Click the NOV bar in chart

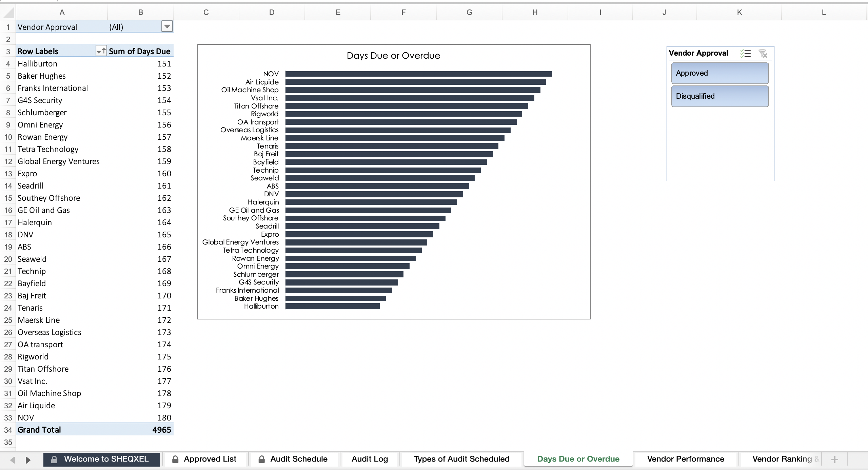point(418,74)
